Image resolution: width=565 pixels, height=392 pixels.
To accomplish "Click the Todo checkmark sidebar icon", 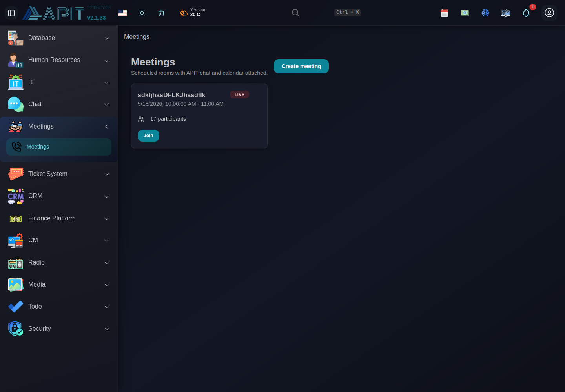I will (x=16, y=307).
